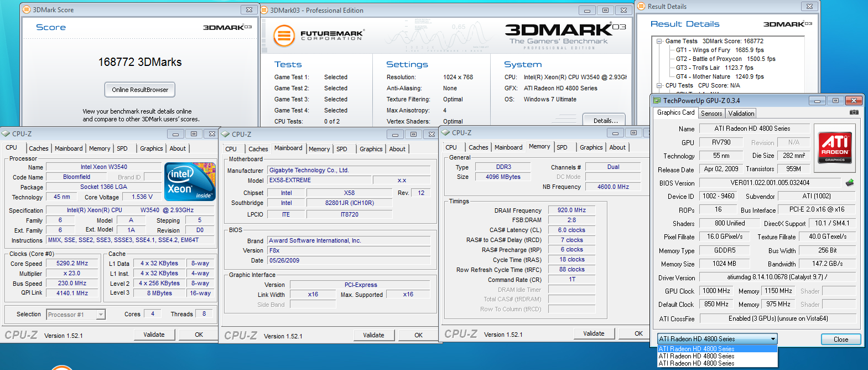Image resolution: width=868 pixels, height=370 pixels.
Task: Click title icon of CPU-Z window showing Memory tab
Action: pos(446,132)
